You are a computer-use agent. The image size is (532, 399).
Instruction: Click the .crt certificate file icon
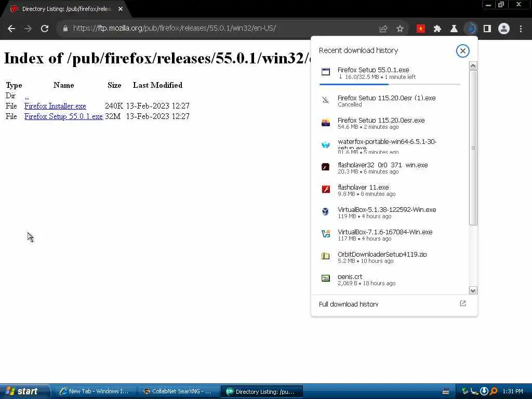coord(325,278)
